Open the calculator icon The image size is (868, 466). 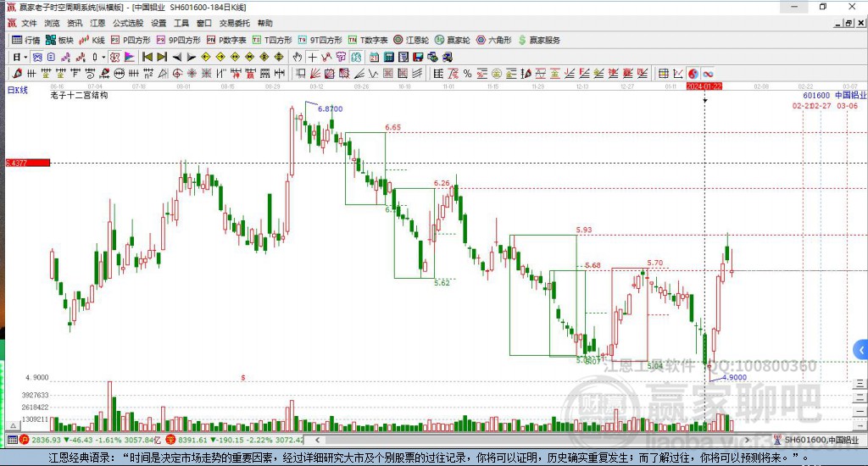point(388,57)
